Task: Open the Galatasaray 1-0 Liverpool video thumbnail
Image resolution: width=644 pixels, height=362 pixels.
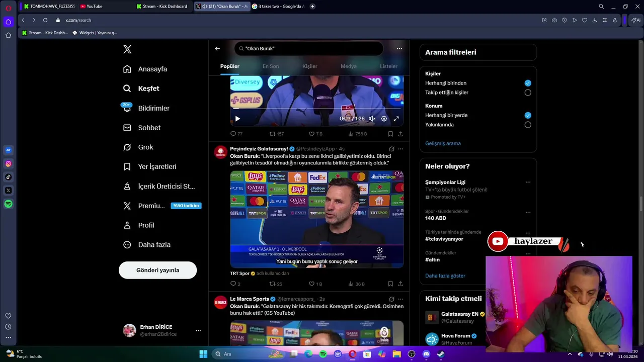Action: [x=317, y=219]
